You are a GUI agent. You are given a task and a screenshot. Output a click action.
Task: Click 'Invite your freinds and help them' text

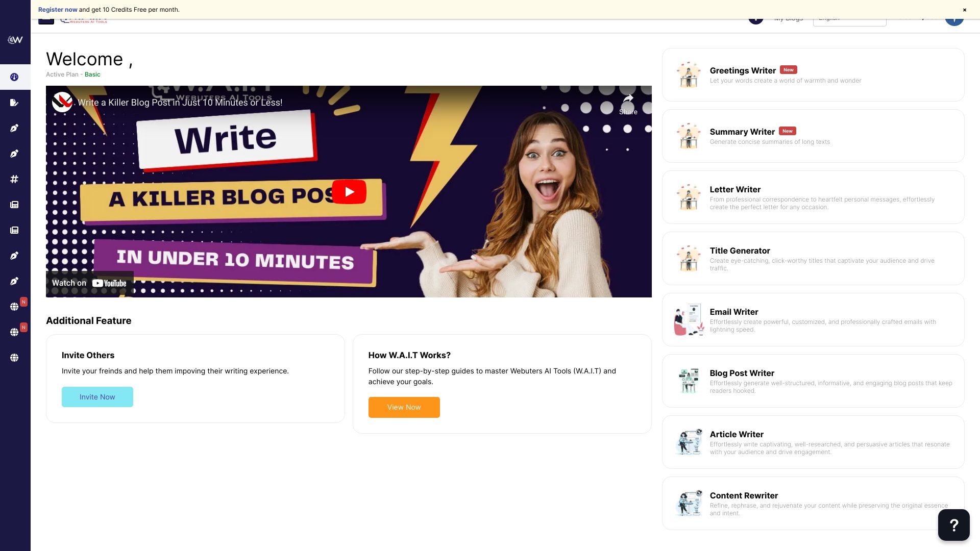pyautogui.click(x=175, y=371)
